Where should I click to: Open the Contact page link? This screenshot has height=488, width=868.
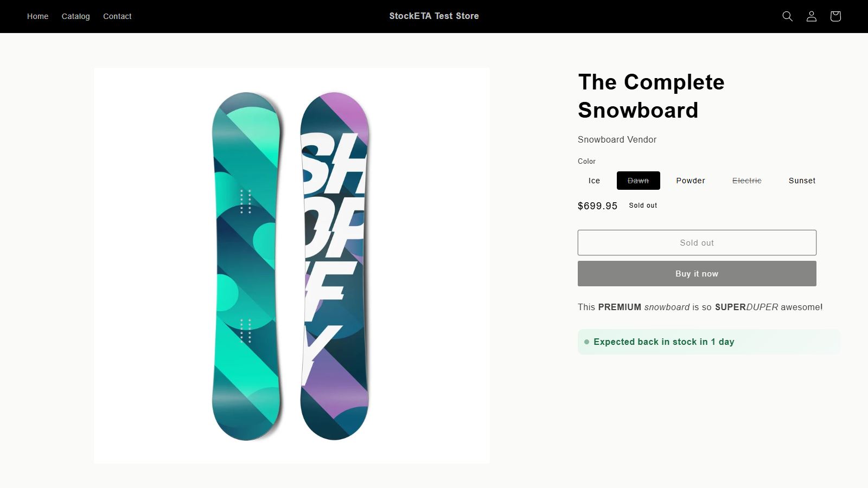click(x=117, y=16)
